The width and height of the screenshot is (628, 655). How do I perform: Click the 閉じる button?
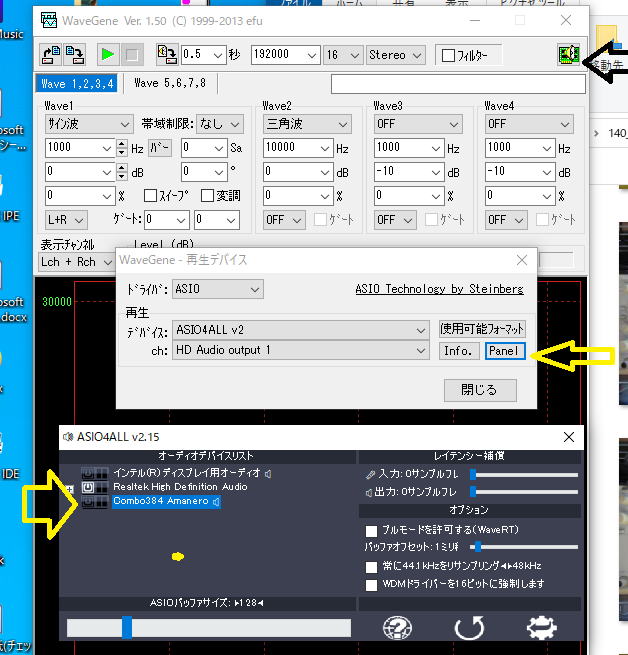480,390
